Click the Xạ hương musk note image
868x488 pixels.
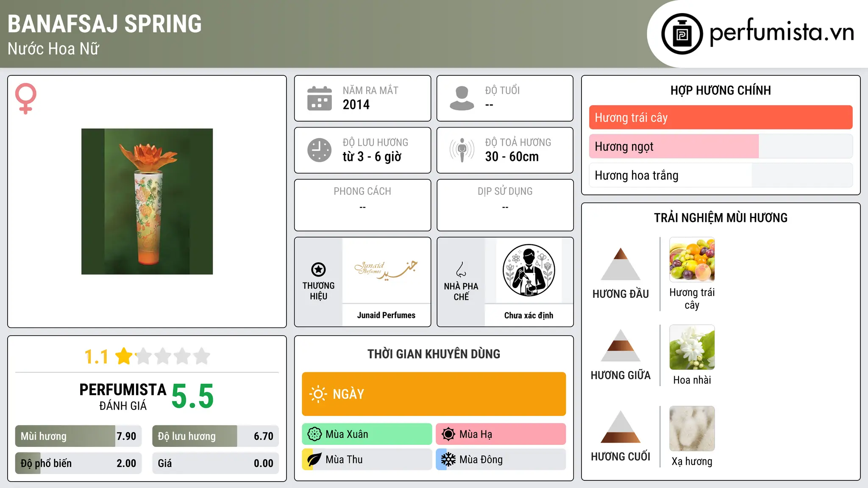(x=692, y=429)
